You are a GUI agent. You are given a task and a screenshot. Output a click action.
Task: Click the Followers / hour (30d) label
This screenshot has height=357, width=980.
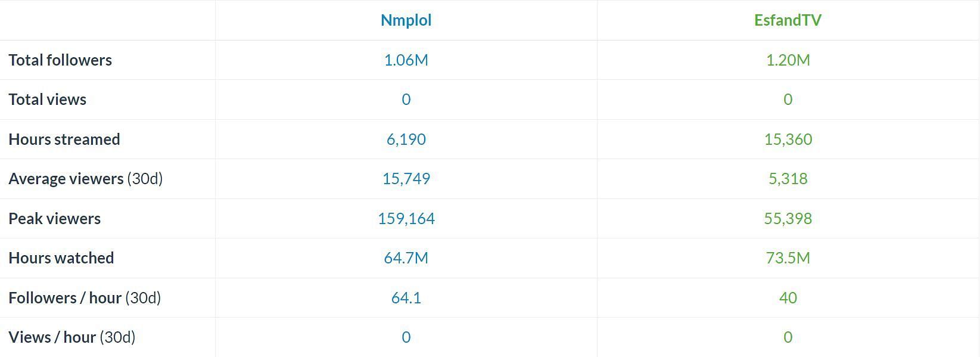pyautogui.click(x=85, y=298)
